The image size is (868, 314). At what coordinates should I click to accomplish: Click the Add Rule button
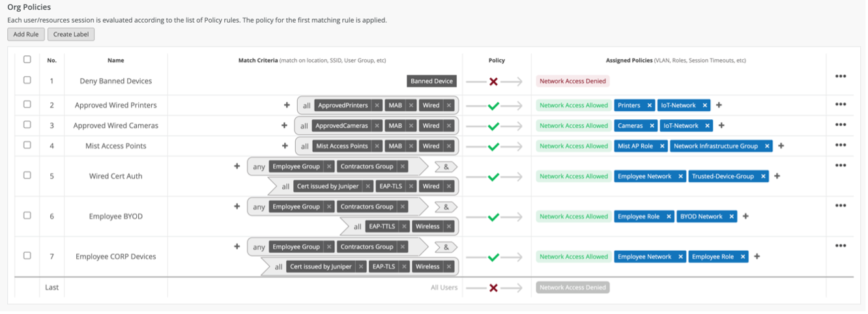pos(26,35)
